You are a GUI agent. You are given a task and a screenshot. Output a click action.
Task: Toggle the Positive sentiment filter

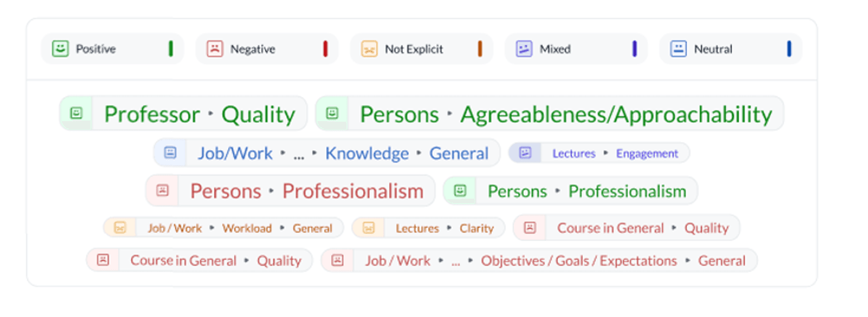tap(112, 49)
